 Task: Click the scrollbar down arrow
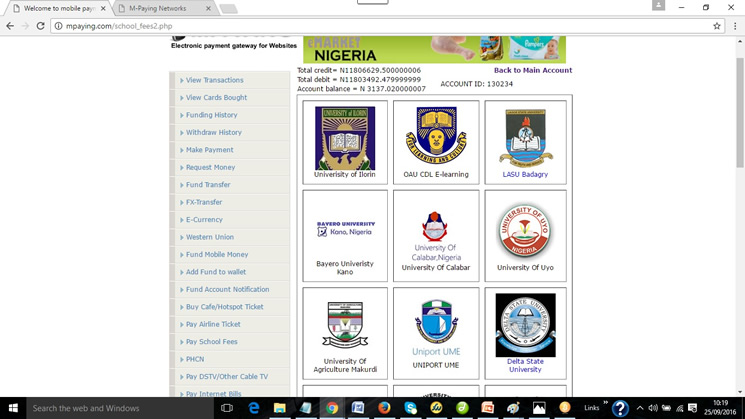click(740, 392)
